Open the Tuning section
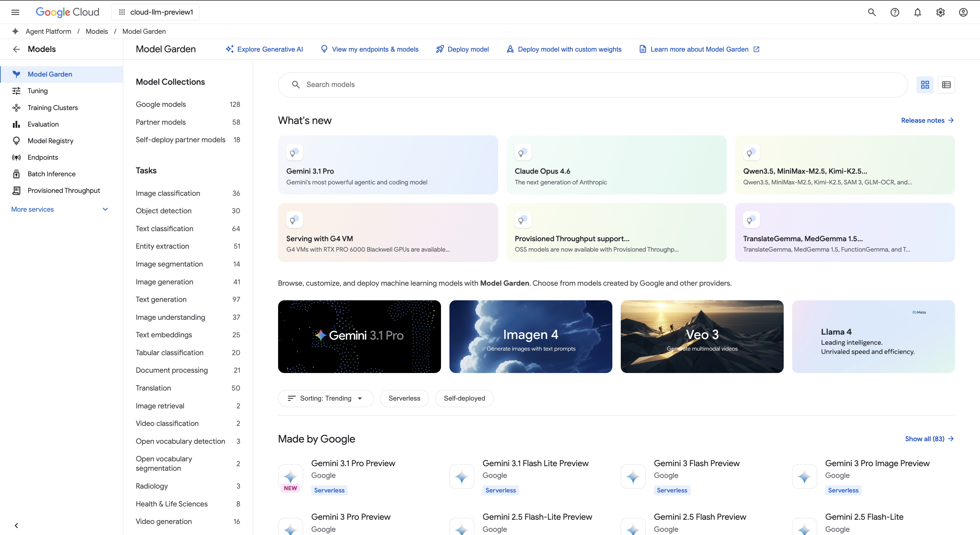Image resolution: width=980 pixels, height=535 pixels. 37,91
